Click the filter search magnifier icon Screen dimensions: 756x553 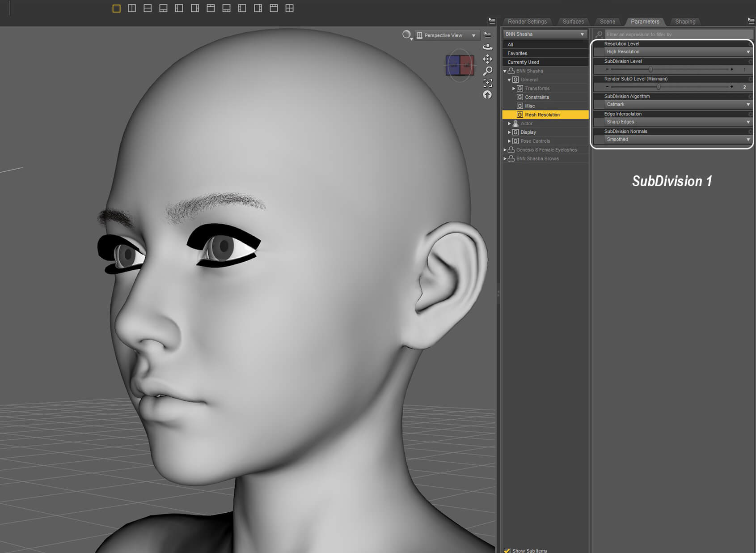coord(599,34)
